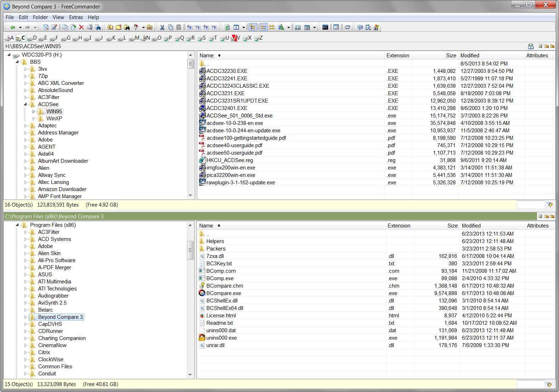Viewport: 559px width, 392px height.
Task: Click the first star favorites folder icon
Action: pyautogui.click(x=189, y=27)
